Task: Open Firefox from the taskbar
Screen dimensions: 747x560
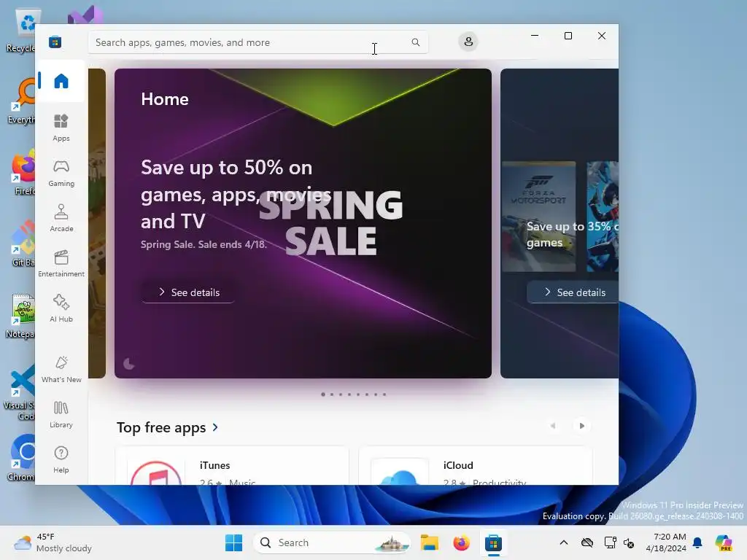Action: 461,542
